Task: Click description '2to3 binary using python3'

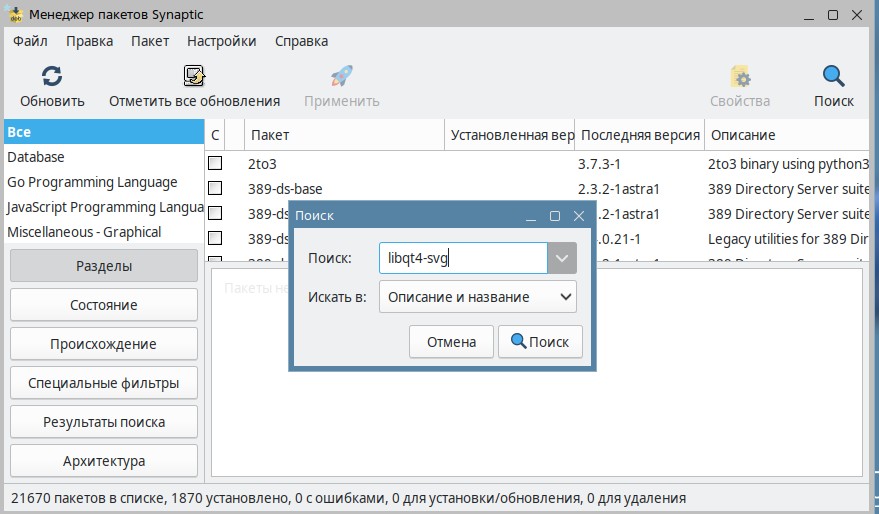Action: [x=788, y=164]
